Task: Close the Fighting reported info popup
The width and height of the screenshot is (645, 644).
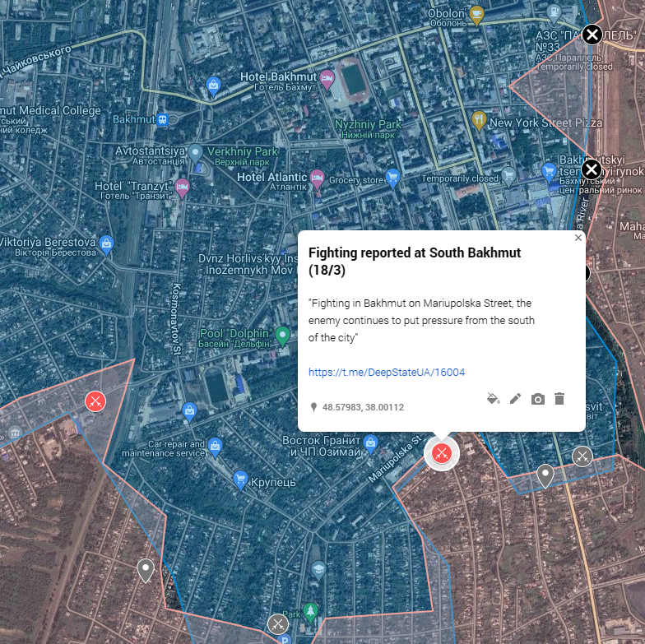Action: (578, 238)
